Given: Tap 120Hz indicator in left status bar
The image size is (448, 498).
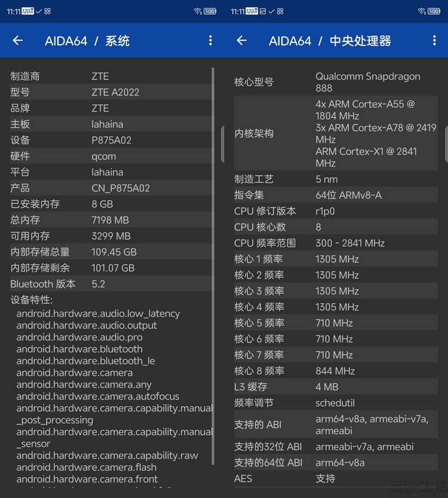Looking at the screenshot, I should [x=28, y=11].
